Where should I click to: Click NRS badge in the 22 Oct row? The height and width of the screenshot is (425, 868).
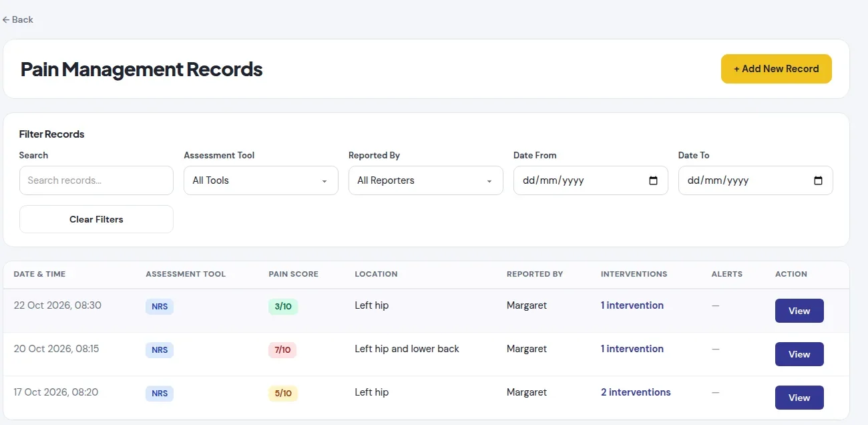tap(160, 307)
